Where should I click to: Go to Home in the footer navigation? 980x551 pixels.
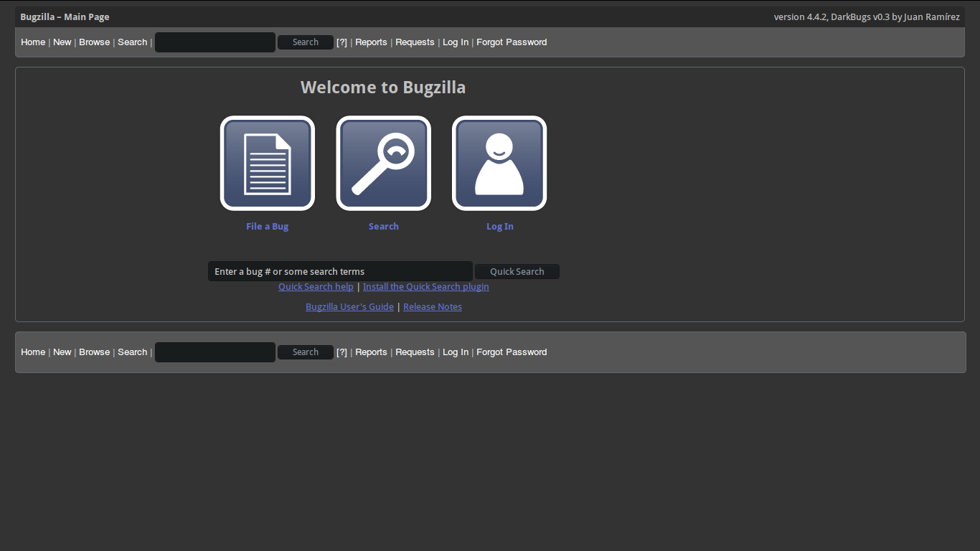(33, 352)
